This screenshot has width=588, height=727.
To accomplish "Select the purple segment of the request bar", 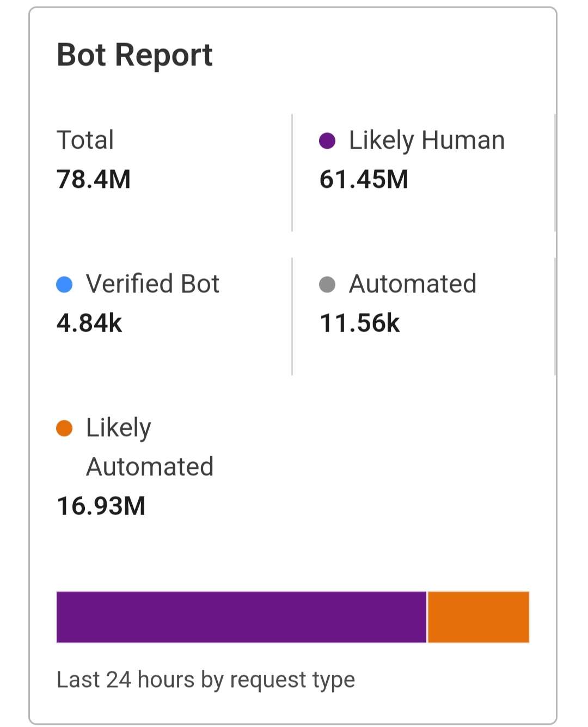I will pyautogui.click(x=241, y=617).
